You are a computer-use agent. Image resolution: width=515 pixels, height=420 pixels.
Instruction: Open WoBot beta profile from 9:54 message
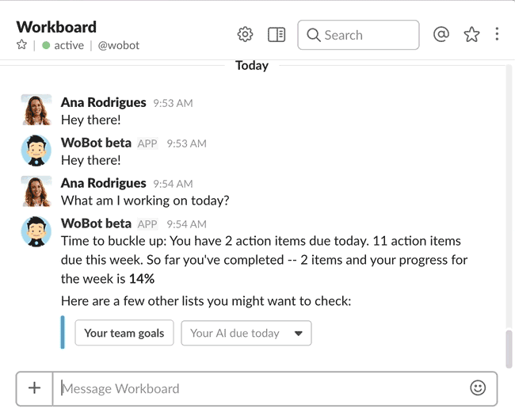pyautogui.click(x=96, y=223)
